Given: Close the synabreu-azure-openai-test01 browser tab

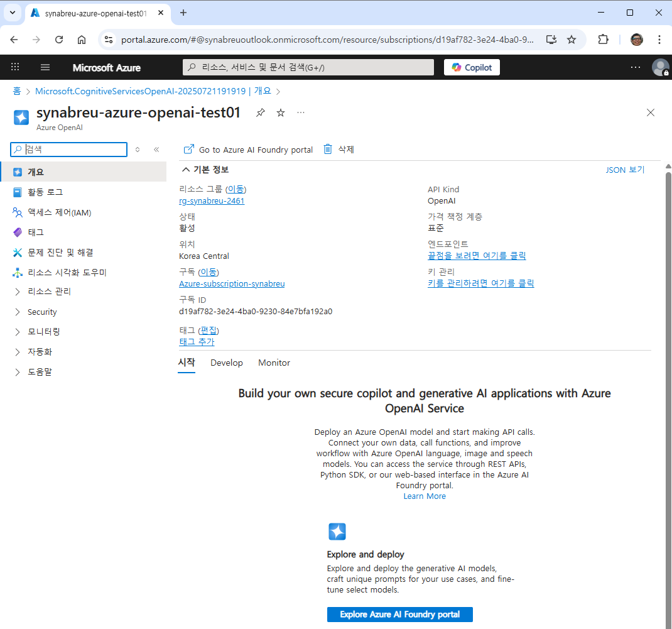Looking at the screenshot, I should (x=161, y=13).
